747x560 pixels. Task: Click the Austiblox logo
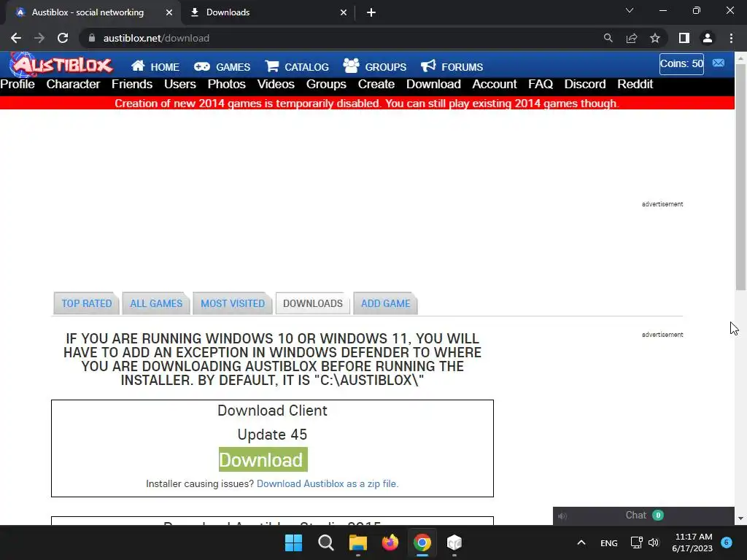coord(61,64)
